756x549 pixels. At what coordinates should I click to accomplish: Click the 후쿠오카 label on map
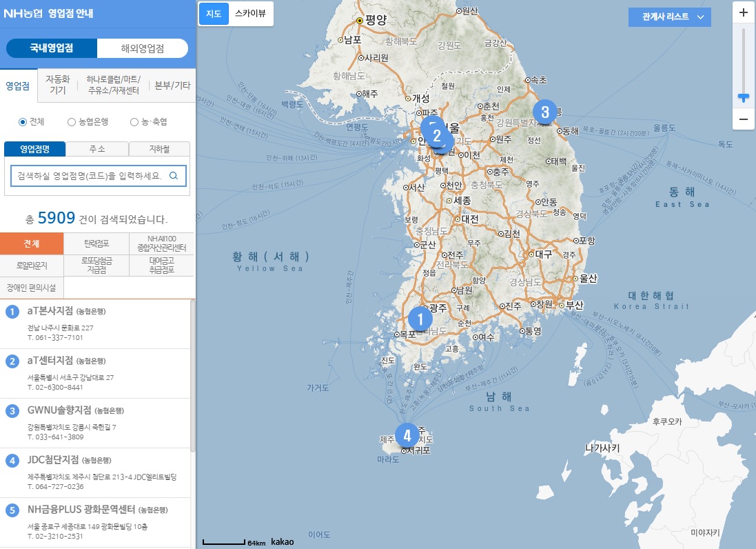click(667, 421)
